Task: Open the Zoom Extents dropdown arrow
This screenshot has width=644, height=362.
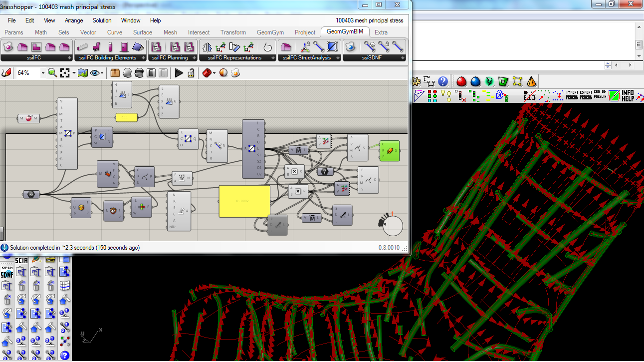Action: (x=74, y=73)
